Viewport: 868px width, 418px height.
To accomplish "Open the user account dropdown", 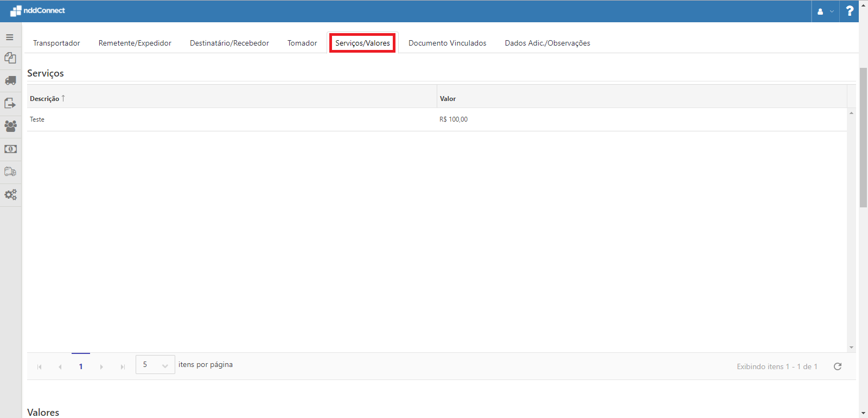I will point(825,11).
